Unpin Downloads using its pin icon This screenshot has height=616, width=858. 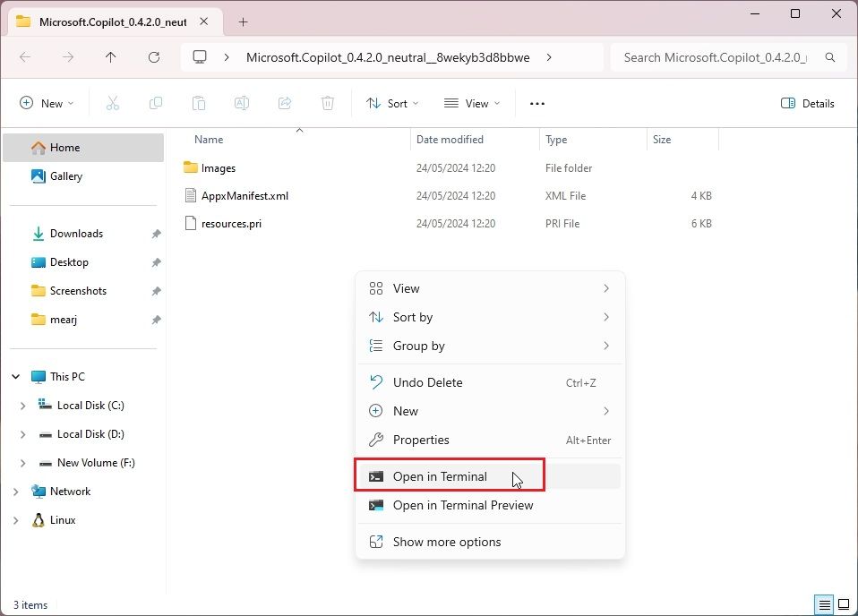pos(156,234)
